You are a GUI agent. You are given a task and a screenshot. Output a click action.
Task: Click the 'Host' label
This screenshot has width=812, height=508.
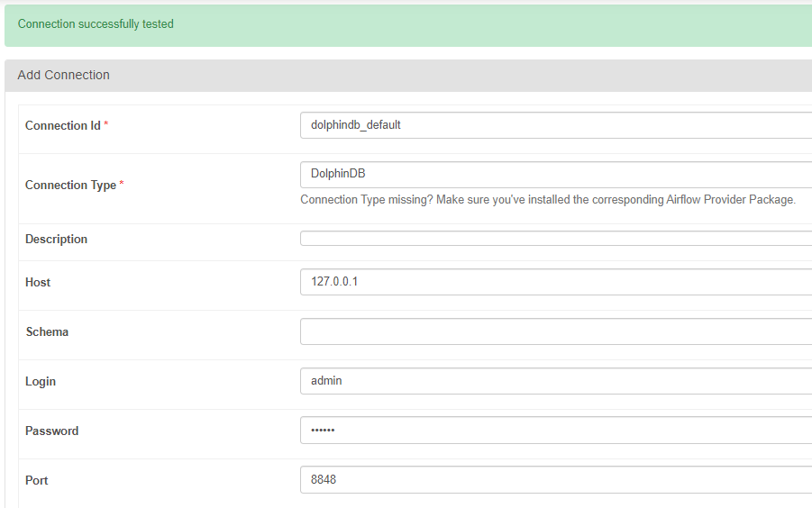[x=38, y=283]
